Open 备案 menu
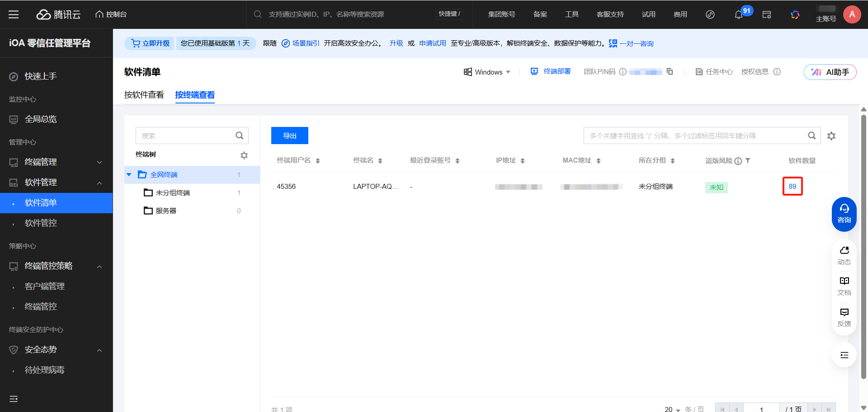 [x=540, y=14]
